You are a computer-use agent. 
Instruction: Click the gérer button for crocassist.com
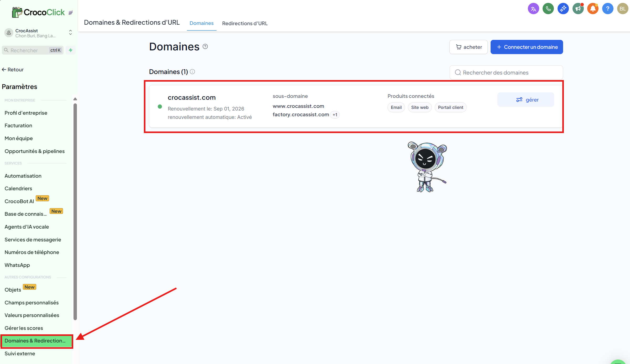click(x=526, y=100)
